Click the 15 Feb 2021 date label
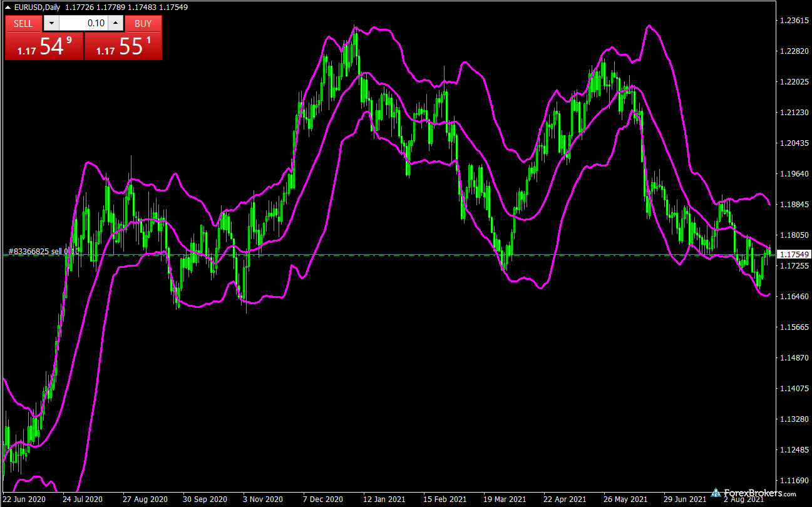 coord(444,500)
